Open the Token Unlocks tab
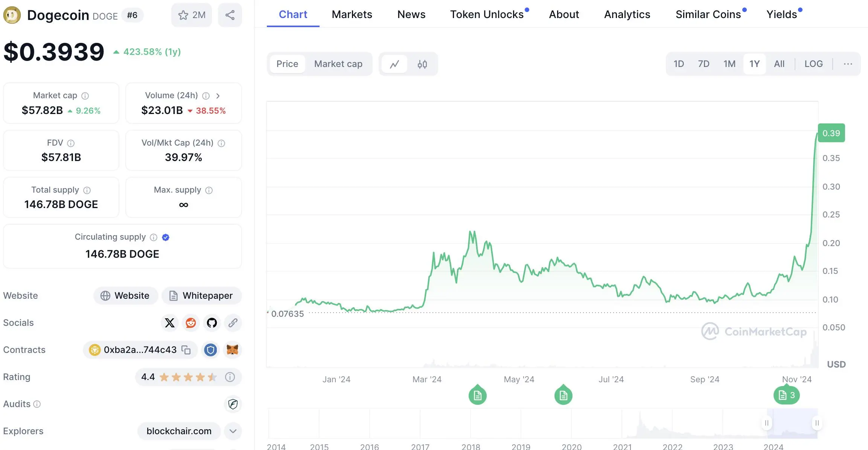This screenshot has height=450, width=868. click(487, 14)
